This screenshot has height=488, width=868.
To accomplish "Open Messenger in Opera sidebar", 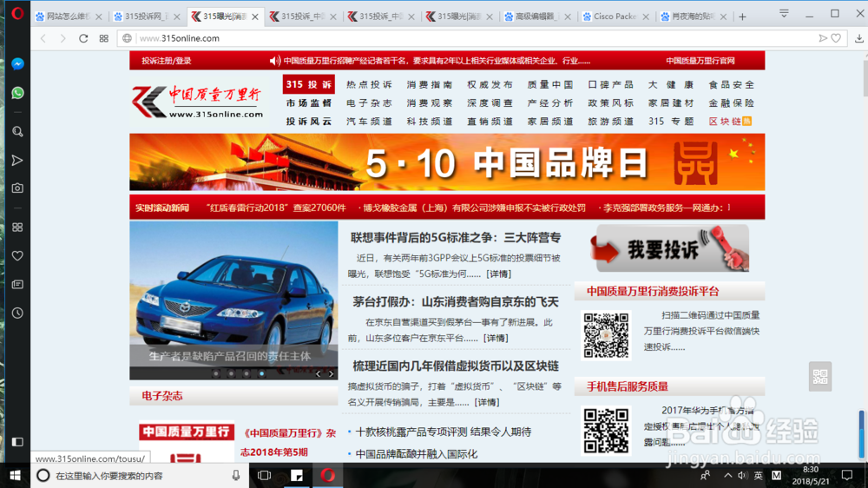I will [x=17, y=63].
